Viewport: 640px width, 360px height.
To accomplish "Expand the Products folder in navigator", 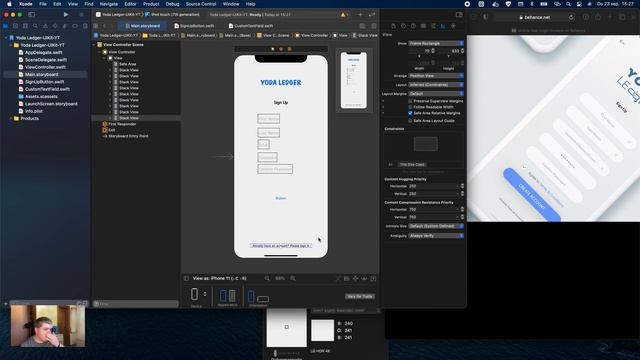I will [11, 118].
